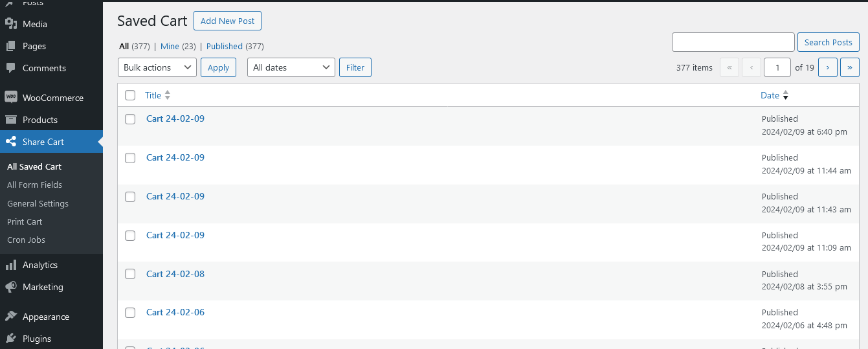The image size is (868, 349).
Task: Click the 377 items count text
Action: click(694, 67)
